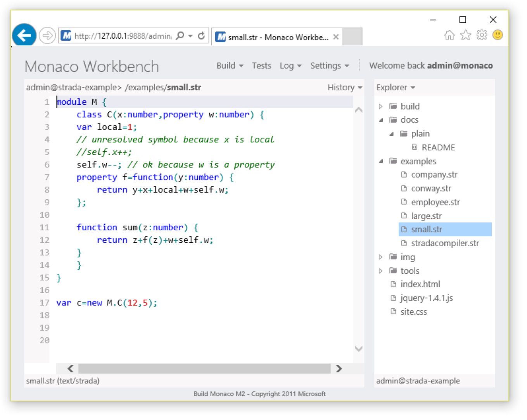
Task: Click the browser forward arrow button
Action: click(x=47, y=36)
